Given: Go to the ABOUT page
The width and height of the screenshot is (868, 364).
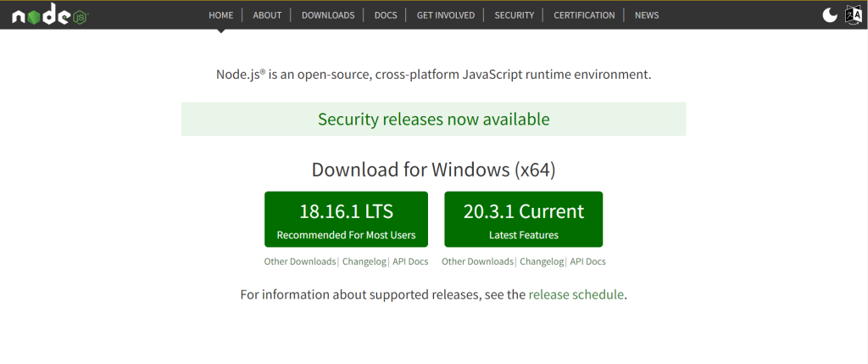Looking at the screenshot, I should 267,15.
